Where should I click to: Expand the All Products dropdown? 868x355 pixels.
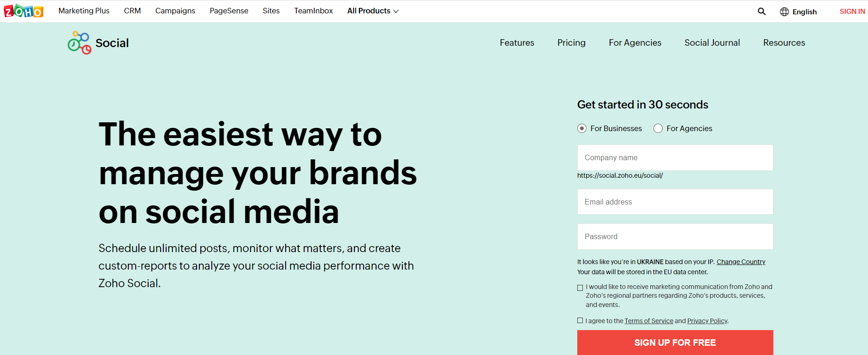coord(373,11)
